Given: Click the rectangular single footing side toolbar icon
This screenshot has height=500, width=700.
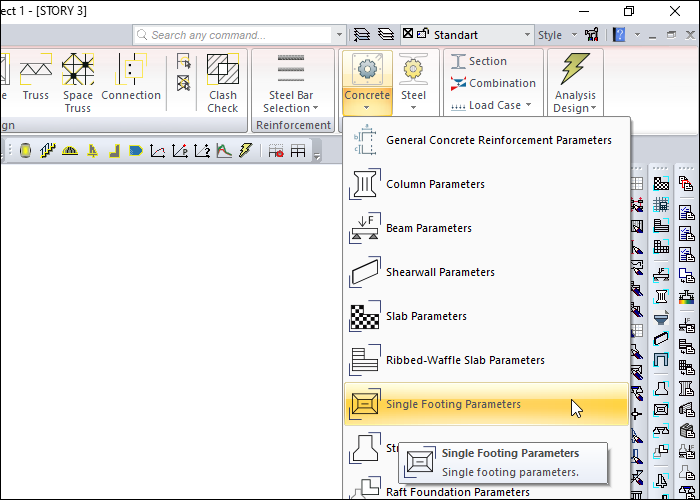Looking at the screenshot, I should click(661, 409).
